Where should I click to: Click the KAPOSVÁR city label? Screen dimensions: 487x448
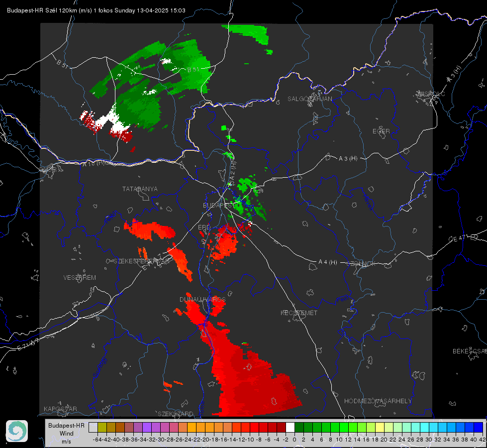(x=60, y=409)
